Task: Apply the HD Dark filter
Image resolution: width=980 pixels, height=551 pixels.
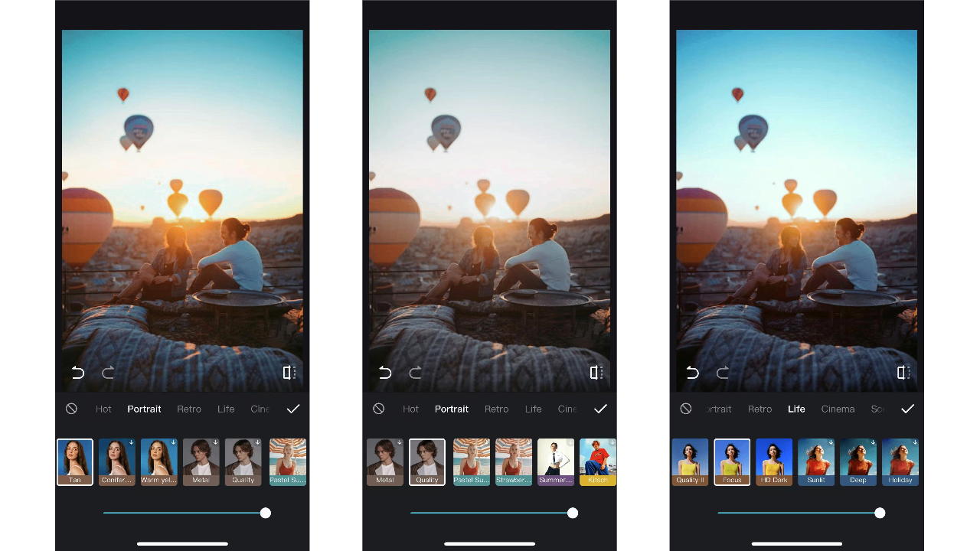Action: pyautogui.click(x=774, y=461)
